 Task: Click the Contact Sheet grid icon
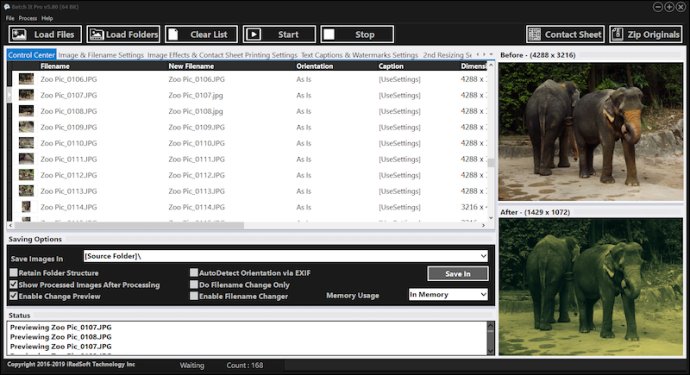[534, 34]
